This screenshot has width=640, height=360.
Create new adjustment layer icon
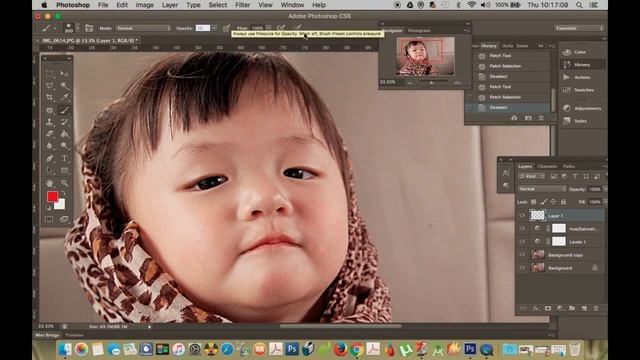(x=560, y=309)
